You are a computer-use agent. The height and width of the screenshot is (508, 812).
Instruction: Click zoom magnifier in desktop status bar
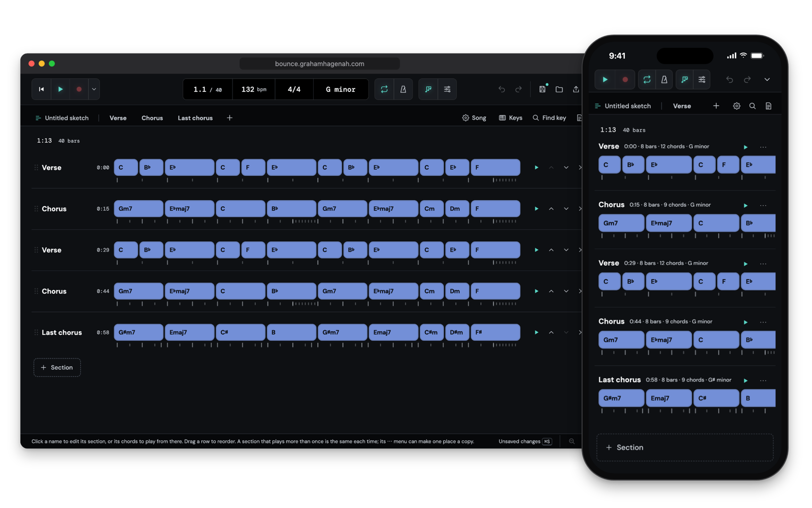572,441
